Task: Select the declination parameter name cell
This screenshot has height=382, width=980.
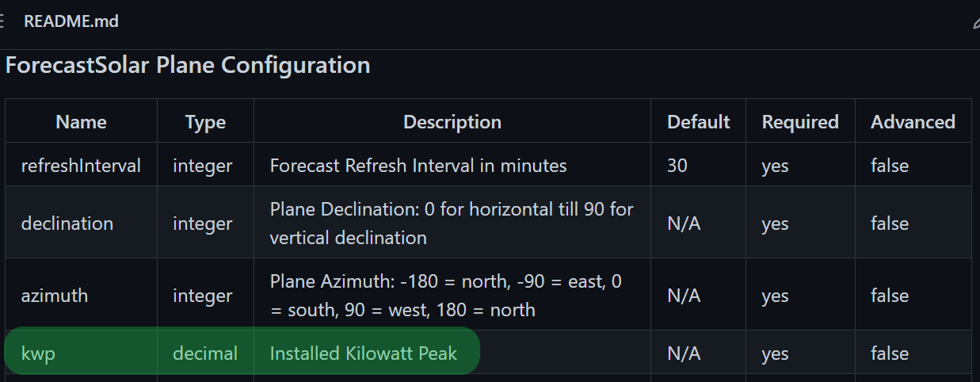Action: point(67,223)
